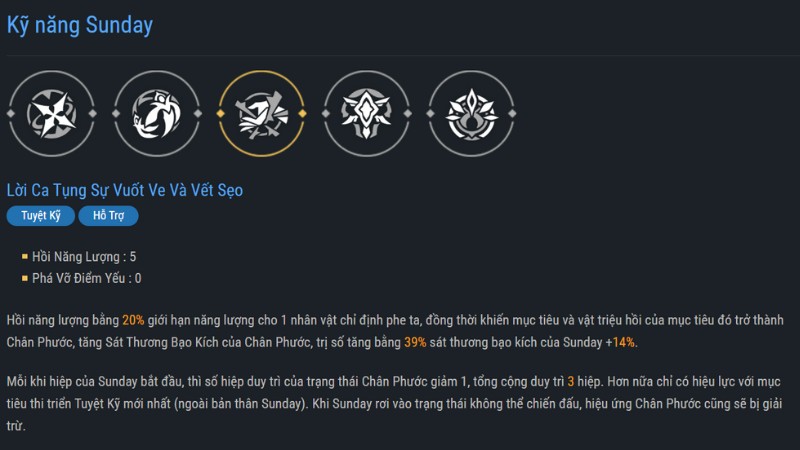
Task: Click the Kỹ năng Sunday heading
Action: 80,24
